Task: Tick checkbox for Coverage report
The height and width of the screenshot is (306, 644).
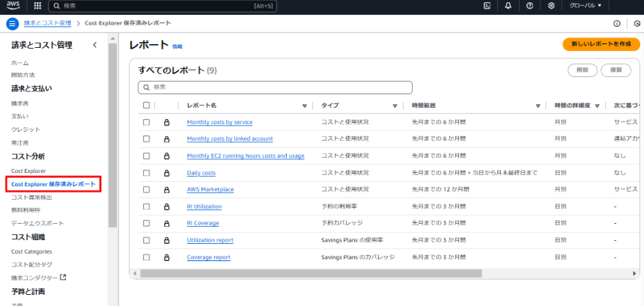Action: click(x=146, y=257)
